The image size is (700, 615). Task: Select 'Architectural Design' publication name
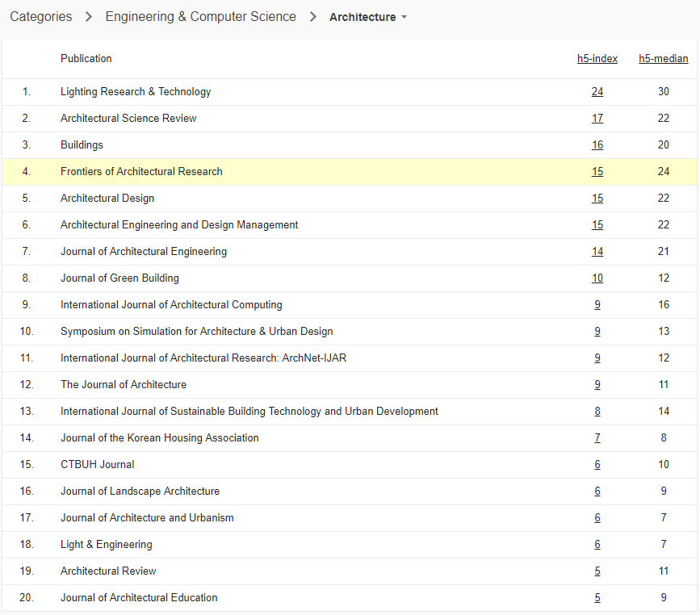107,199
